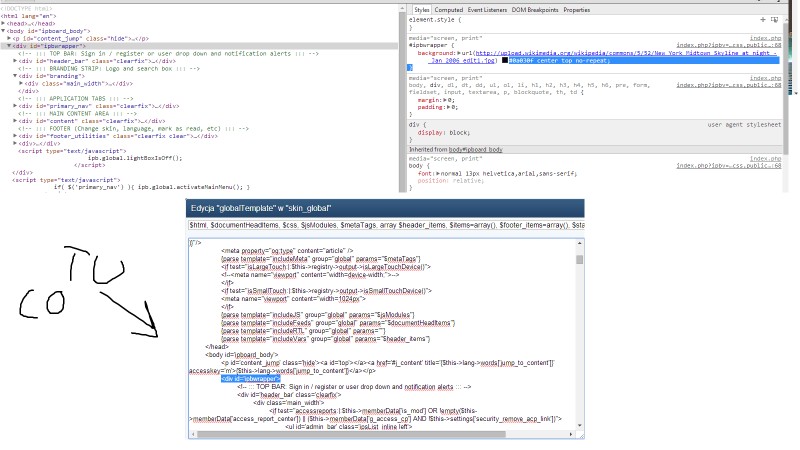Screen dimensions: 800x450
Task: Expand the header_bar div node
Action: (16, 61)
